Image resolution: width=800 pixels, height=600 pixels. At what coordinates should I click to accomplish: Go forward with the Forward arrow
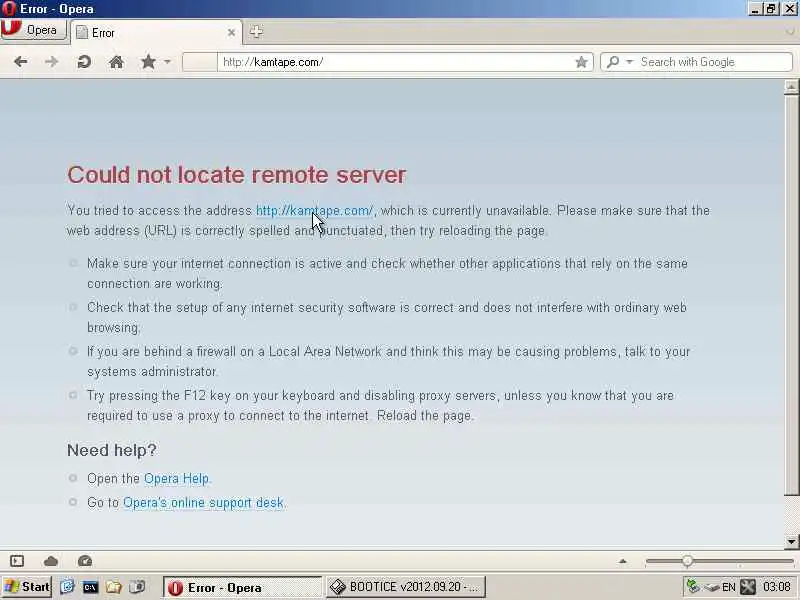click(52, 62)
